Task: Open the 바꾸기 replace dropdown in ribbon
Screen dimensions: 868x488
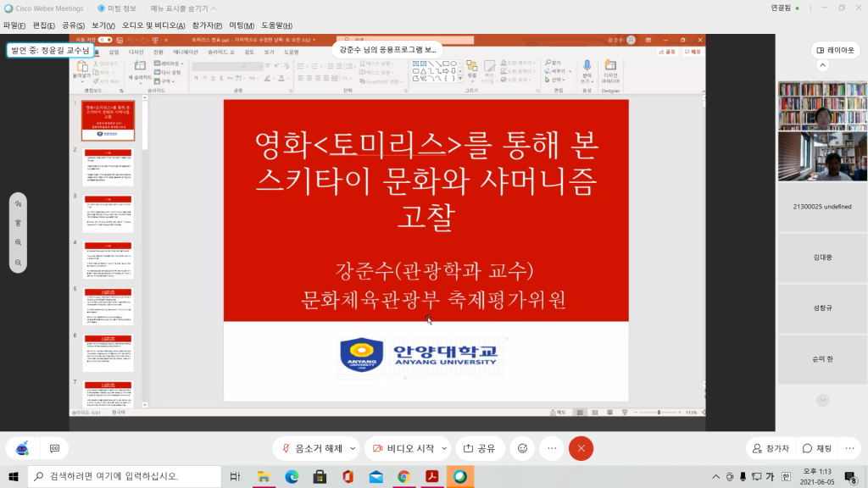Action: (x=558, y=71)
